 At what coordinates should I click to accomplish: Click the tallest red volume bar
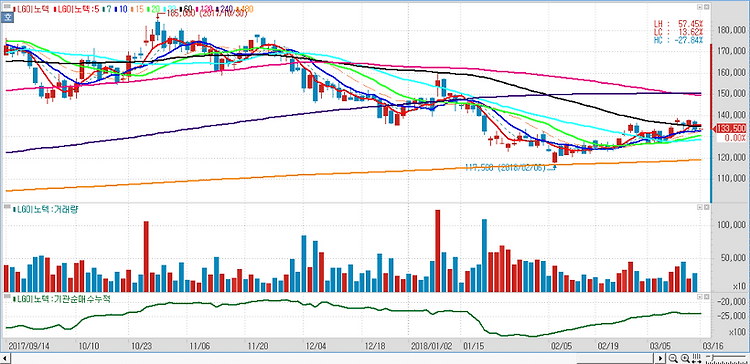pos(437,251)
